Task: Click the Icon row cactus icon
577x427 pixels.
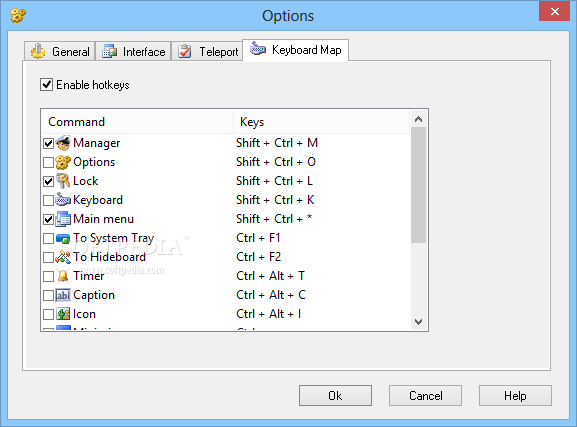Action: pyautogui.click(x=63, y=314)
